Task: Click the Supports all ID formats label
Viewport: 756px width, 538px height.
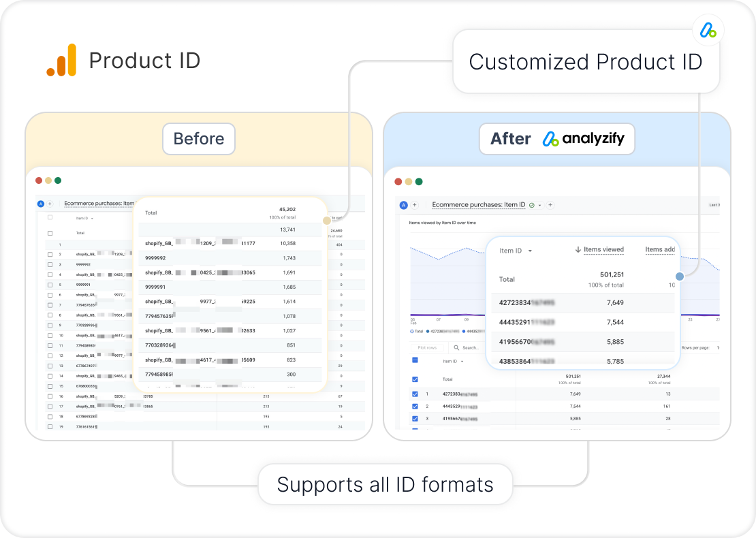Action: (385, 484)
